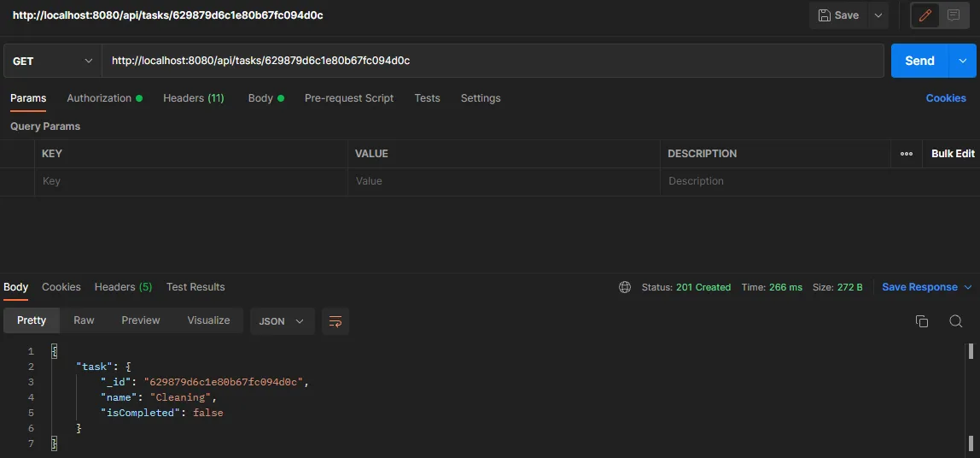The height and width of the screenshot is (458, 980).
Task: Click Bulk Edit
Action: point(954,153)
